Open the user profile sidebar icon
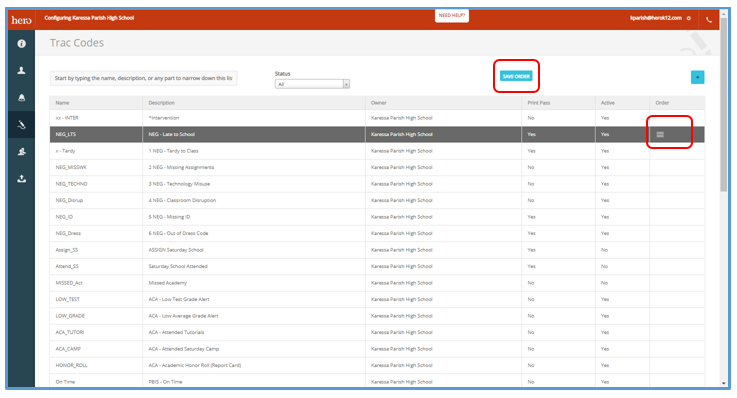 point(22,70)
